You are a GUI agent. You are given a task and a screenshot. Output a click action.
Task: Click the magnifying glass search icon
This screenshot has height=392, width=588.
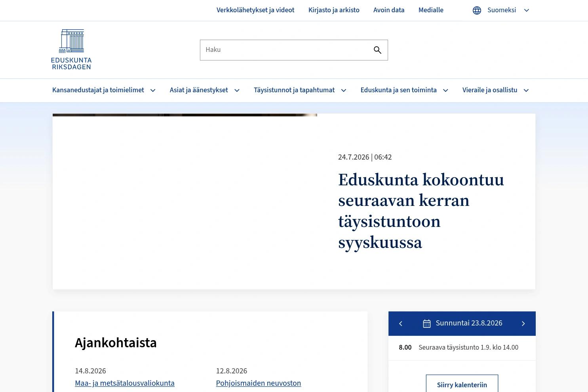click(377, 50)
